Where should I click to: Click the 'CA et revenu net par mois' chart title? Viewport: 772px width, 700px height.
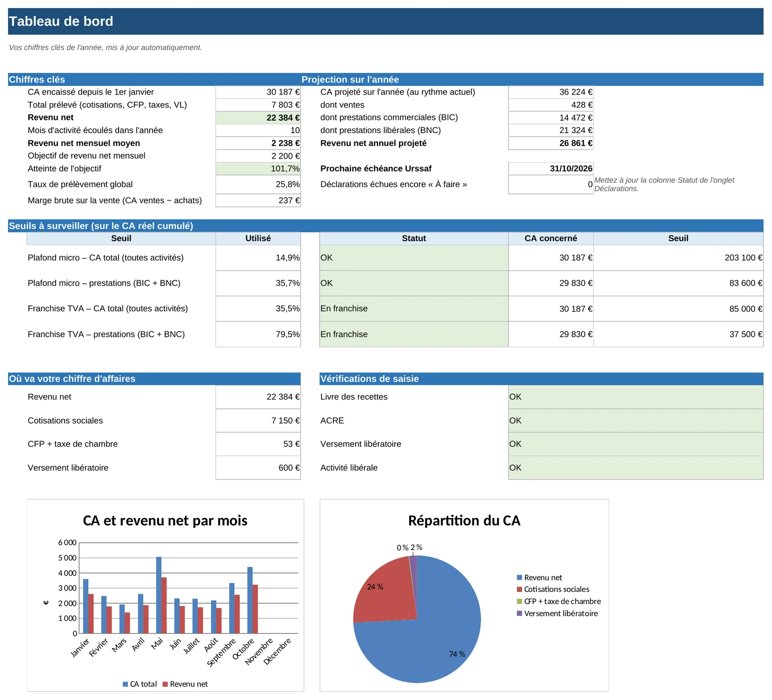165,521
